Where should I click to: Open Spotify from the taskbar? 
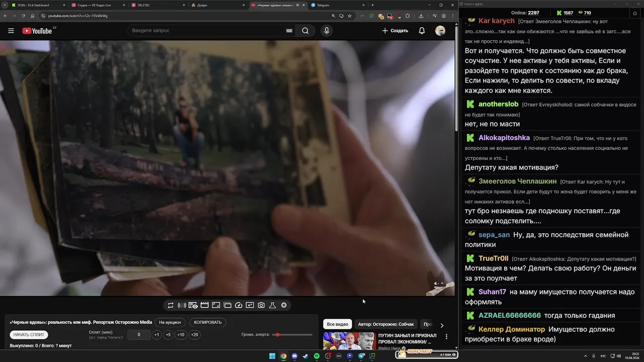(316, 356)
